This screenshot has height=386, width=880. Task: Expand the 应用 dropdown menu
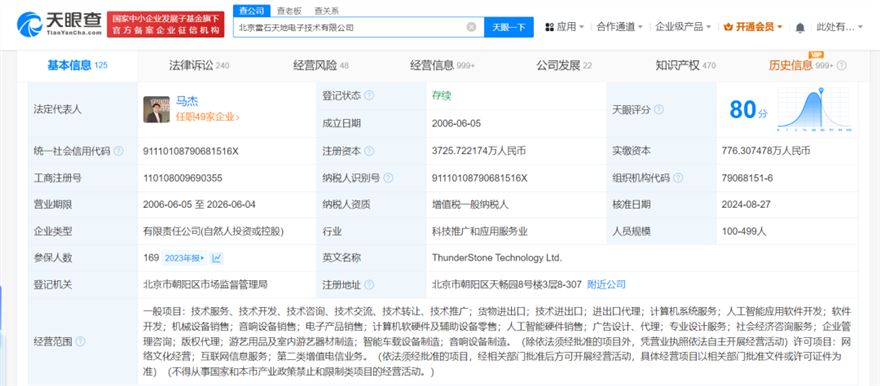565,26
